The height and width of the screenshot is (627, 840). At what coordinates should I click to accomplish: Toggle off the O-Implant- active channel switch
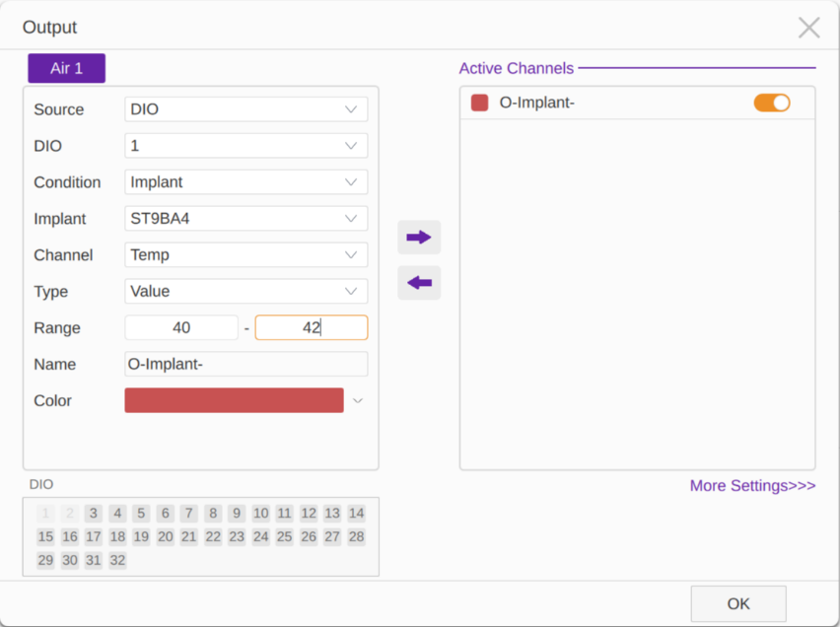[771, 103]
